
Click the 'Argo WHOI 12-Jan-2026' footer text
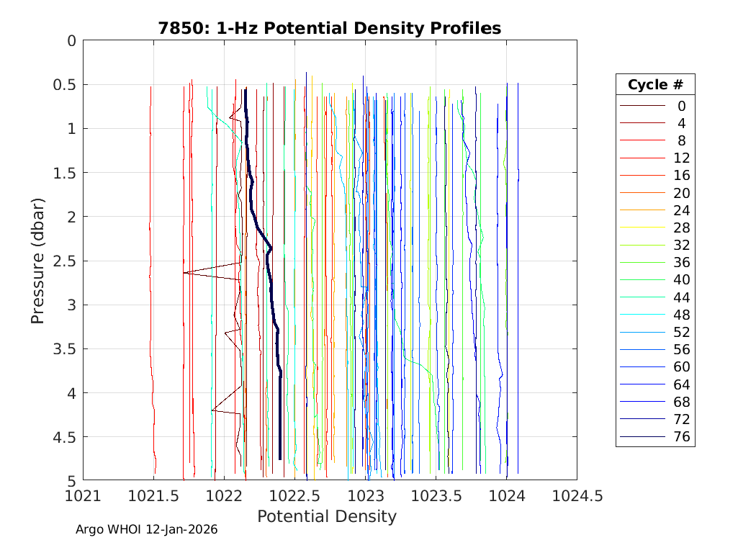pos(146,529)
